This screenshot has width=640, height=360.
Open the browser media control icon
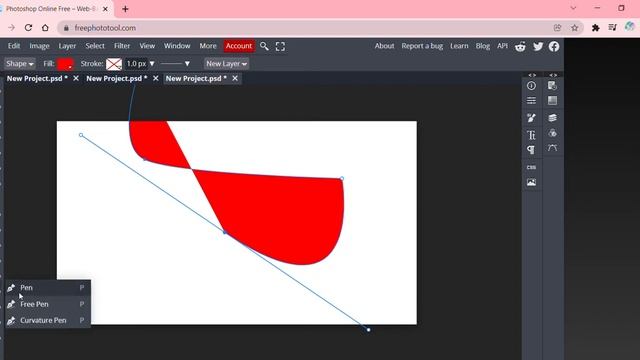[612, 28]
